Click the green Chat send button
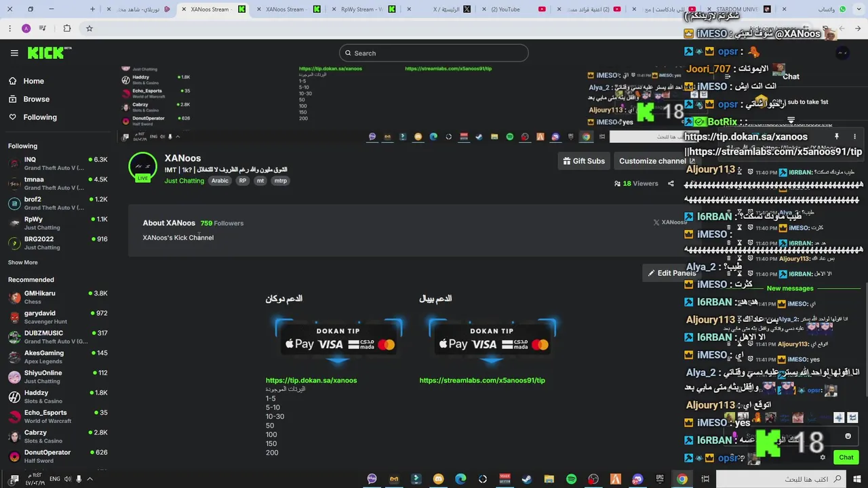Image resolution: width=868 pixels, height=488 pixels. 846,457
